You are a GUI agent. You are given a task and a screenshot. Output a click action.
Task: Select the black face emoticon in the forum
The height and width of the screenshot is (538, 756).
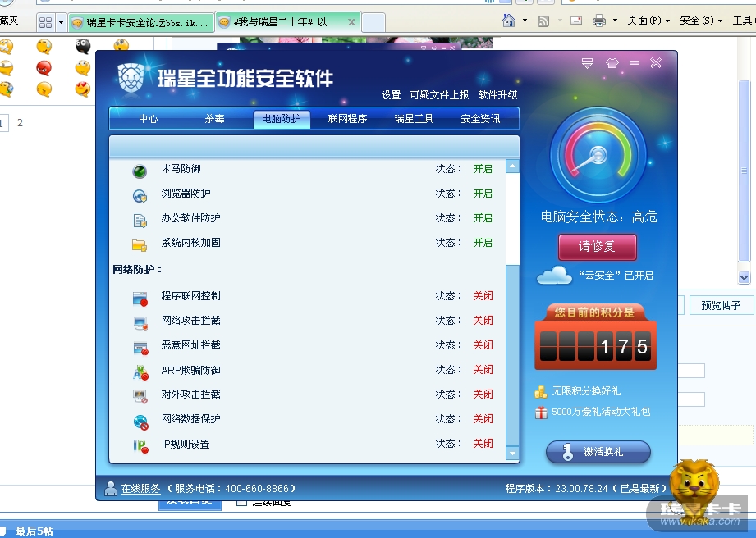point(83,46)
